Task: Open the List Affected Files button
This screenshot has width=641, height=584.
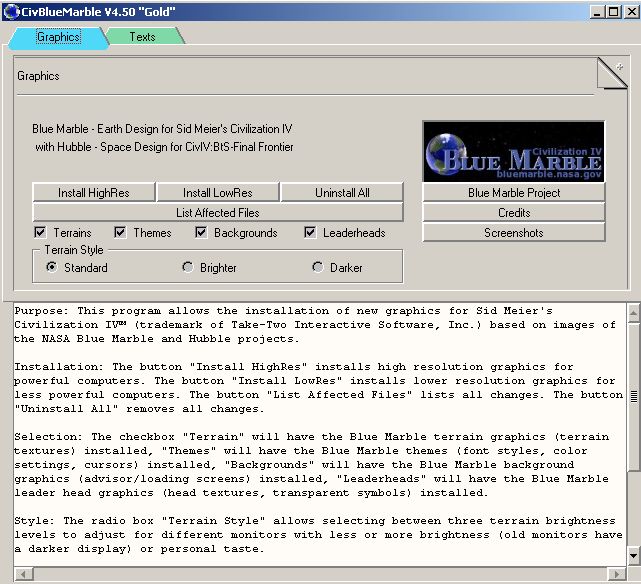Action: pos(218,213)
